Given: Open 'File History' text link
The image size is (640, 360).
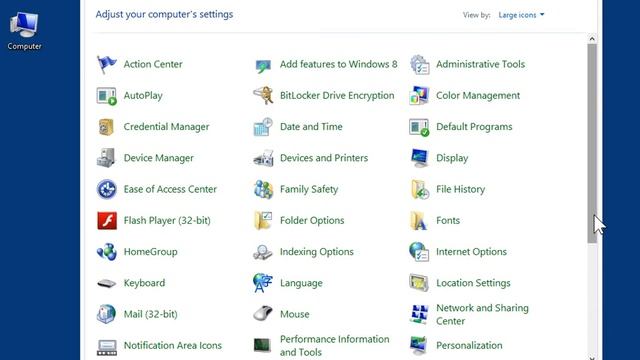Looking at the screenshot, I should point(461,189).
